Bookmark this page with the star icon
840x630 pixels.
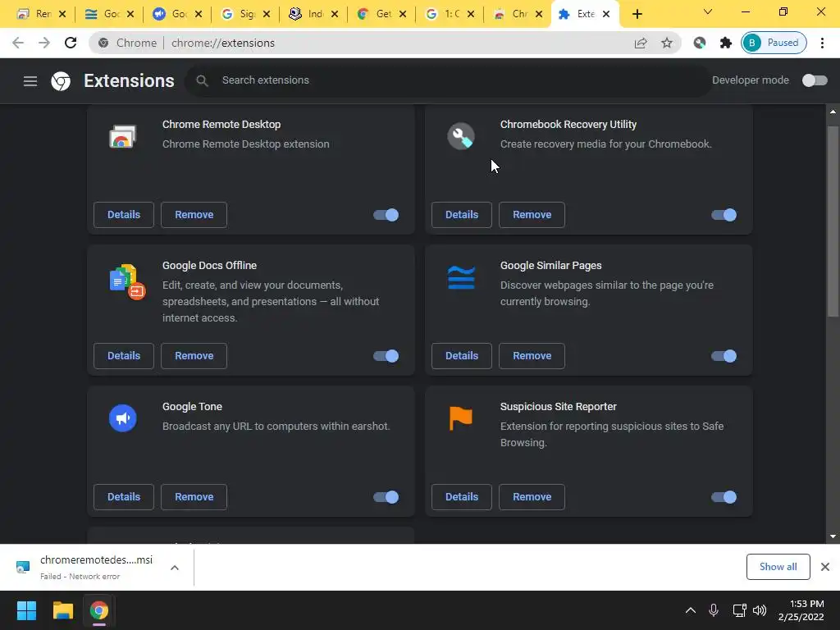[x=666, y=43]
